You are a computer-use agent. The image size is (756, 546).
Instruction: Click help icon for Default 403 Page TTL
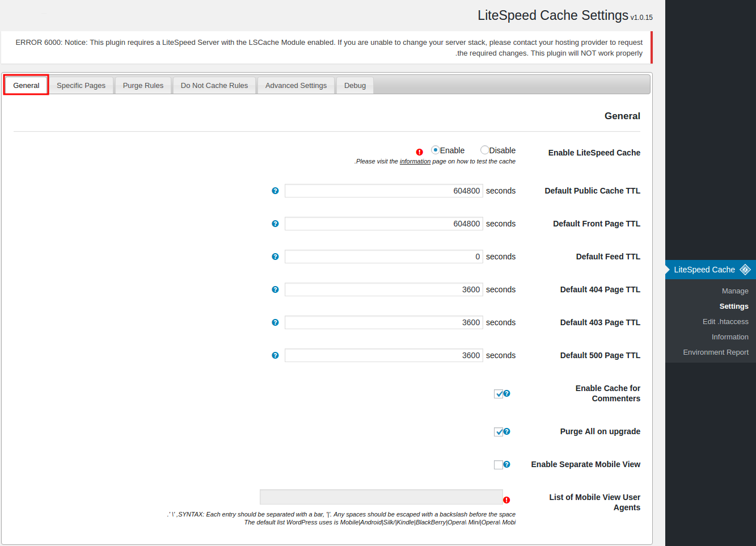275,322
